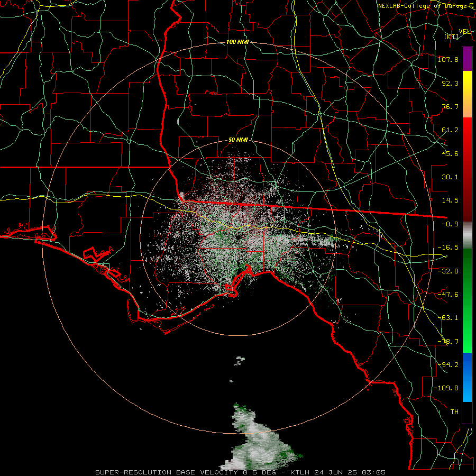The height and width of the screenshot is (476, 476).
Task: Click the -78.7 velocity scale value
Action: [x=448, y=342]
